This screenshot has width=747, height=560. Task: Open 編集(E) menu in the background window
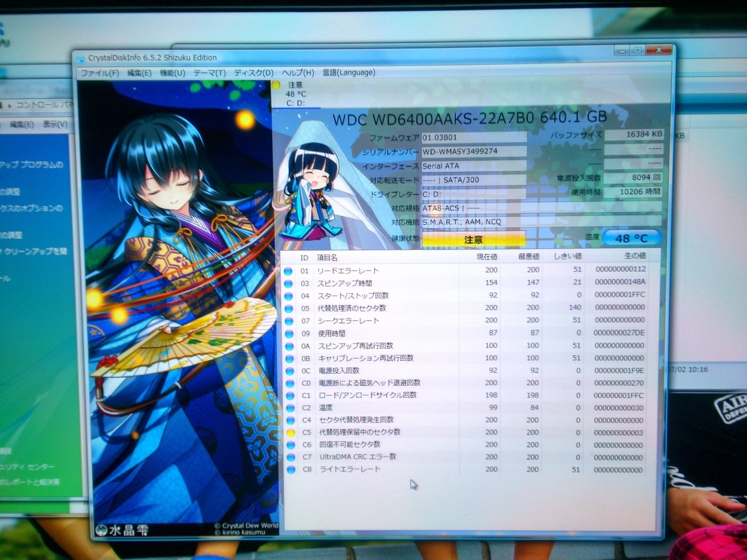[21, 124]
